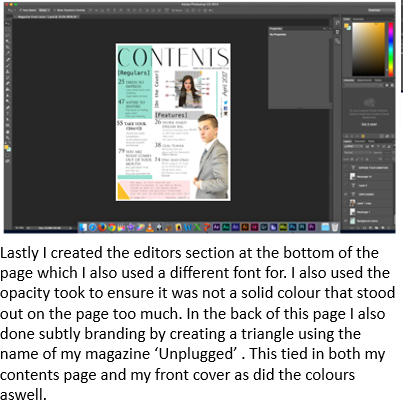Toggle visibility of the Background colour layer
The height and width of the screenshot is (406, 403).
point(345,221)
